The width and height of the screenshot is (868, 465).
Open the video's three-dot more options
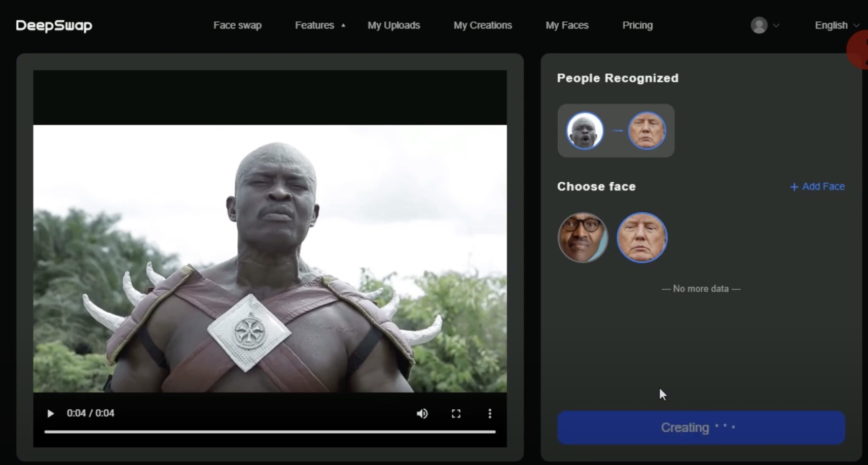(489, 414)
